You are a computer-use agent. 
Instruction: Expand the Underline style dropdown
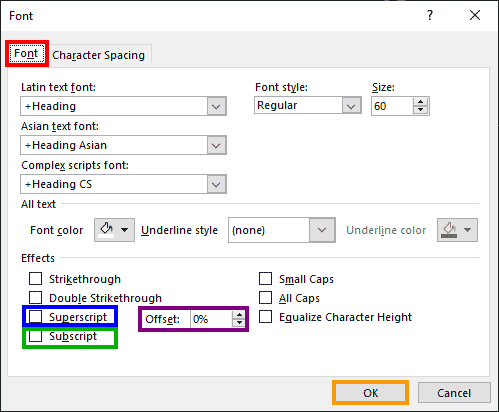point(322,230)
